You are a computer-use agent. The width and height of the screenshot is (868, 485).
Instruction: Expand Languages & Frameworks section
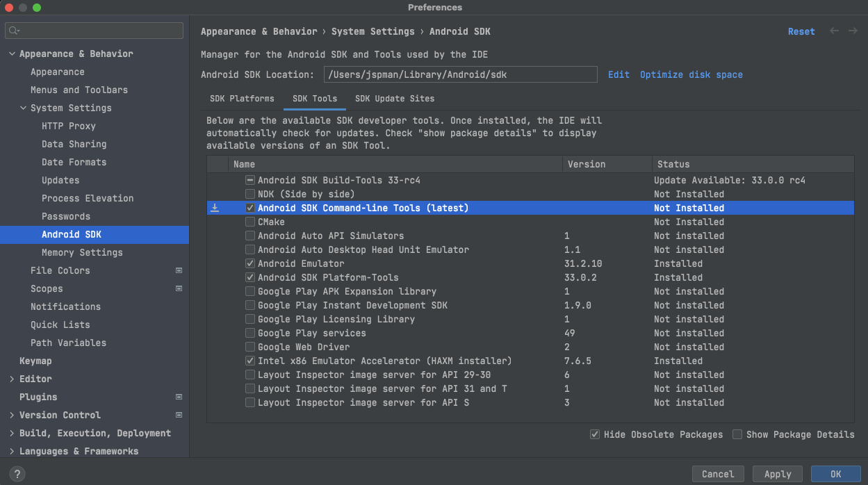pyautogui.click(x=12, y=451)
